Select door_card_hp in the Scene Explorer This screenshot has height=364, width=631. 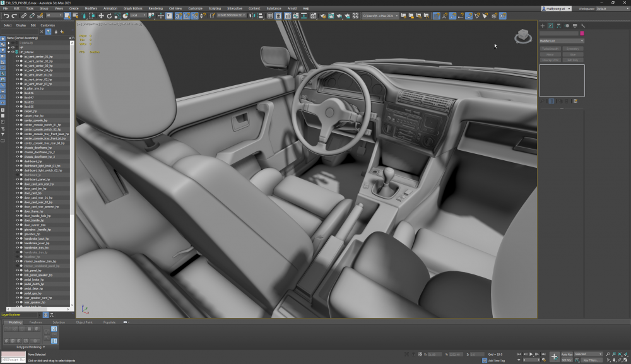click(x=33, y=193)
